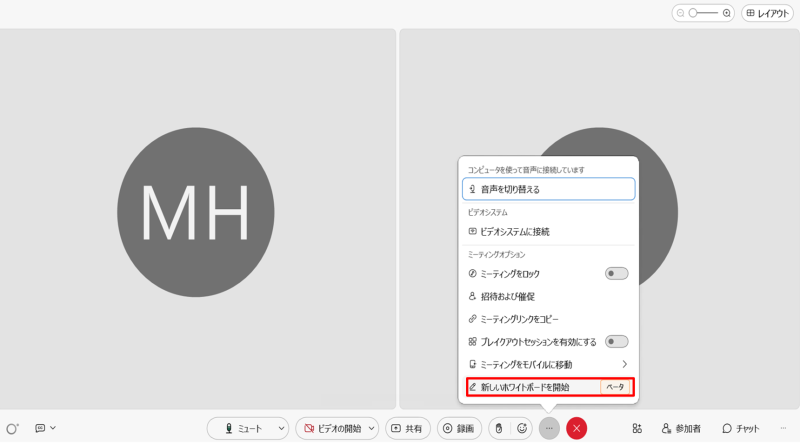The height and width of the screenshot is (445, 800).
Task: Expand the ビデオの開始 options arrow
Action: coord(372,428)
